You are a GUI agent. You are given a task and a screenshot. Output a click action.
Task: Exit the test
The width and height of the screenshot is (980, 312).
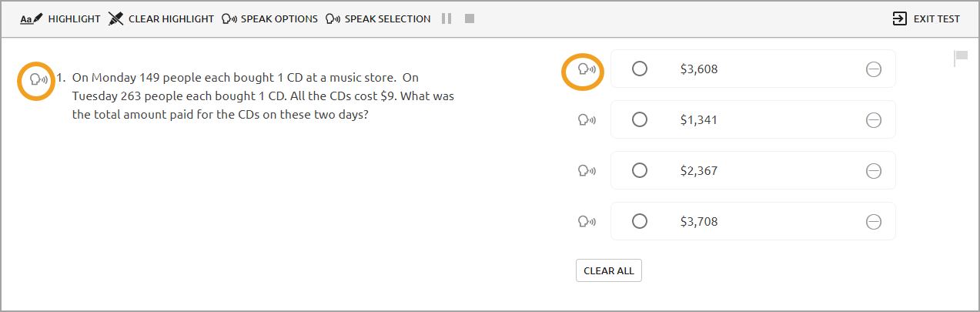[x=925, y=18]
